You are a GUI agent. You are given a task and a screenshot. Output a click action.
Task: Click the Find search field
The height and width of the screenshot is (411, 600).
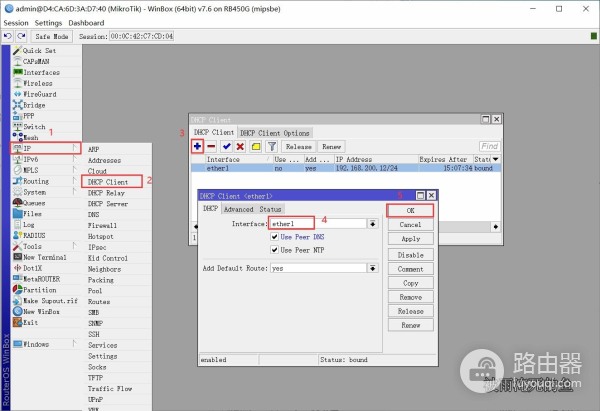tap(489, 146)
